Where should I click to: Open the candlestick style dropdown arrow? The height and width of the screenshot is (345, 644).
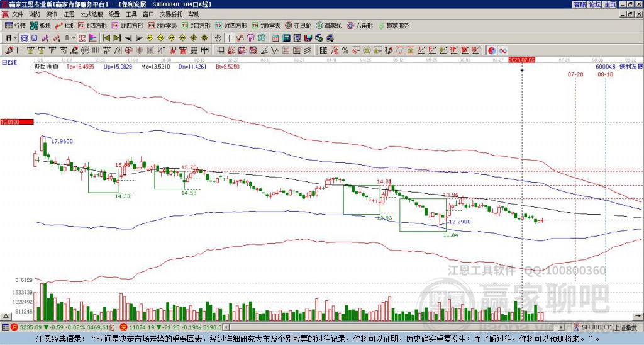[x=74, y=38]
